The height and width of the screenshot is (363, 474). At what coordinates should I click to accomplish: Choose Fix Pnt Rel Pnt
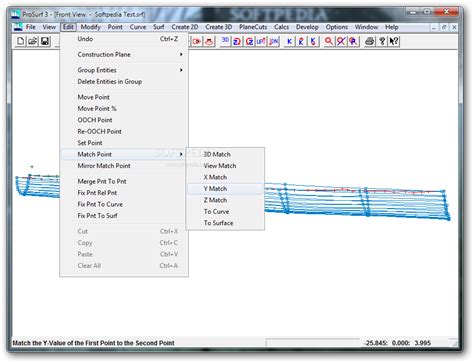[124, 193]
